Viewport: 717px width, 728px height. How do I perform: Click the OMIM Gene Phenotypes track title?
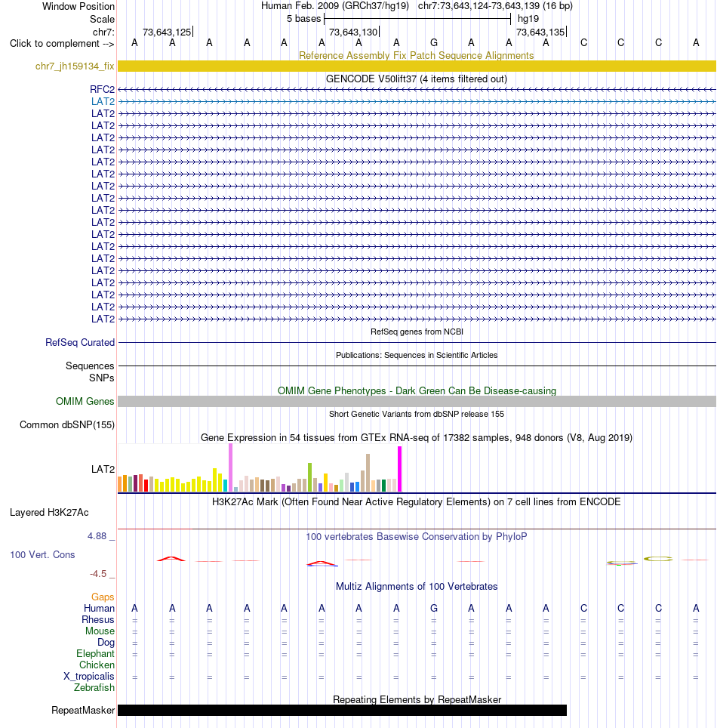point(417,391)
